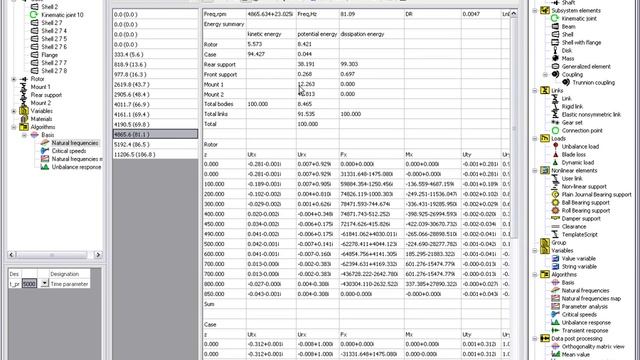Select Unbalance response icon in left tree
This screenshot has width=640, height=360.
pos(45,167)
